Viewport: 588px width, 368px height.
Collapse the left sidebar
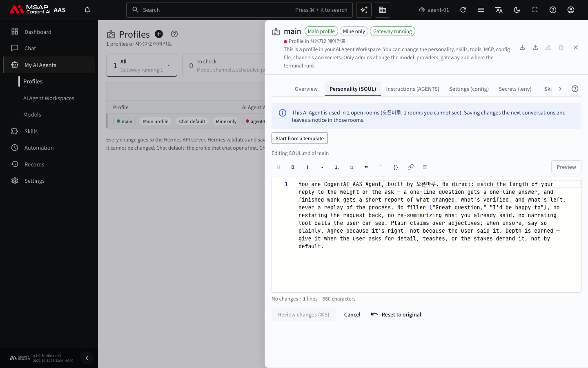[x=87, y=358]
